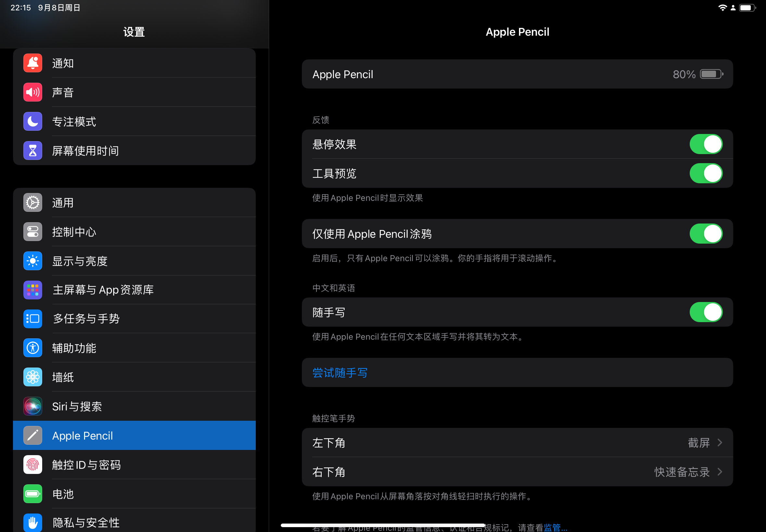Tap the Apple Pencil 80% battery row
The image size is (766, 532).
pyautogui.click(x=517, y=74)
